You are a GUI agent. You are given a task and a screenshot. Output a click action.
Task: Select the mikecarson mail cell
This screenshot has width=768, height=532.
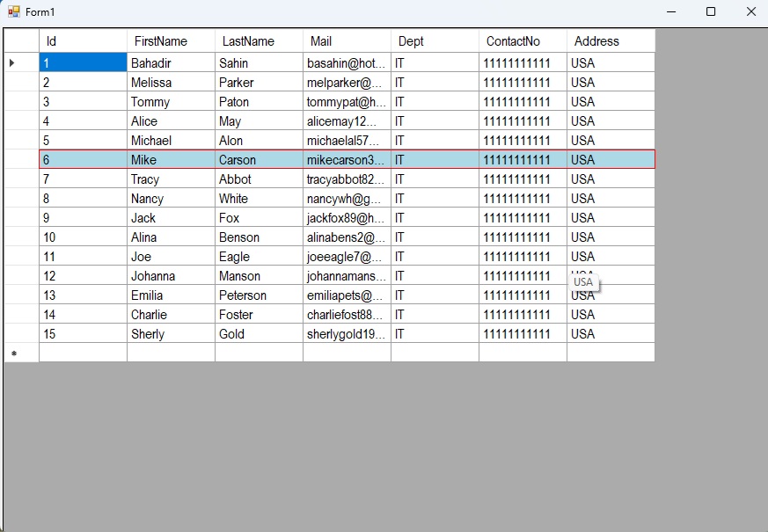point(347,160)
